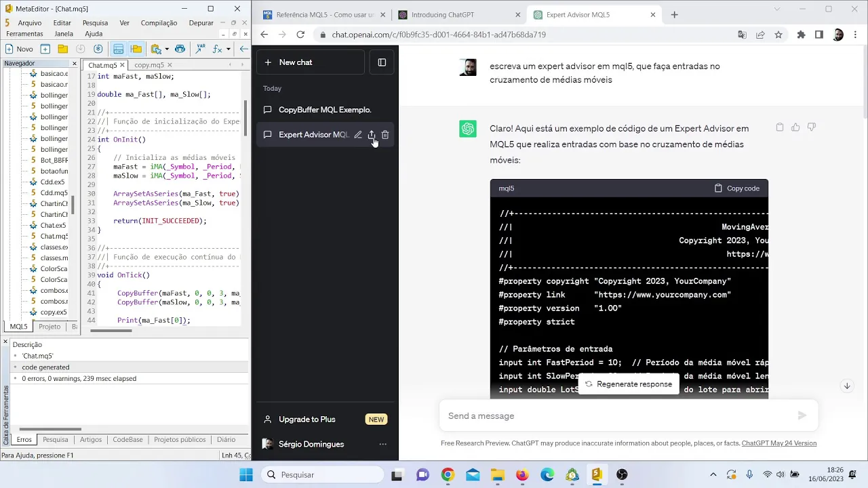
Task: Click the Novo new file button in MetaEditor
Action: 19,49
